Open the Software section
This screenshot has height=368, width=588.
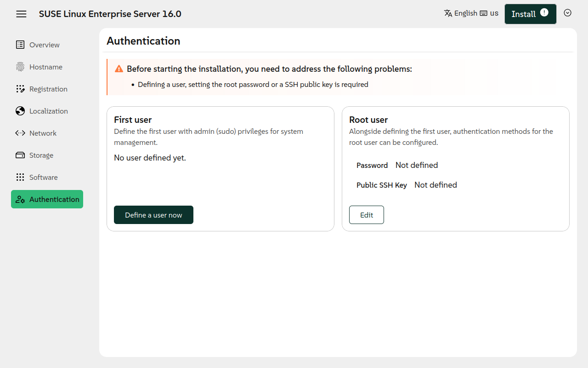(43, 177)
